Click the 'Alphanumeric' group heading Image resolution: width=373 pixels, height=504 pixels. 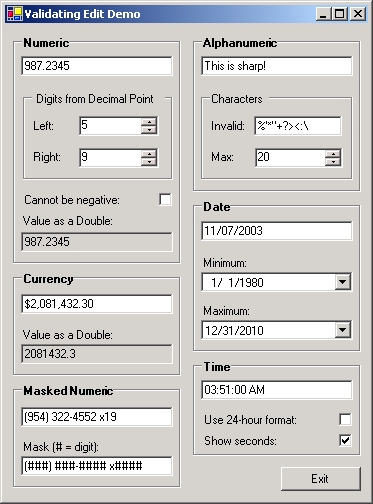(240, 43)
